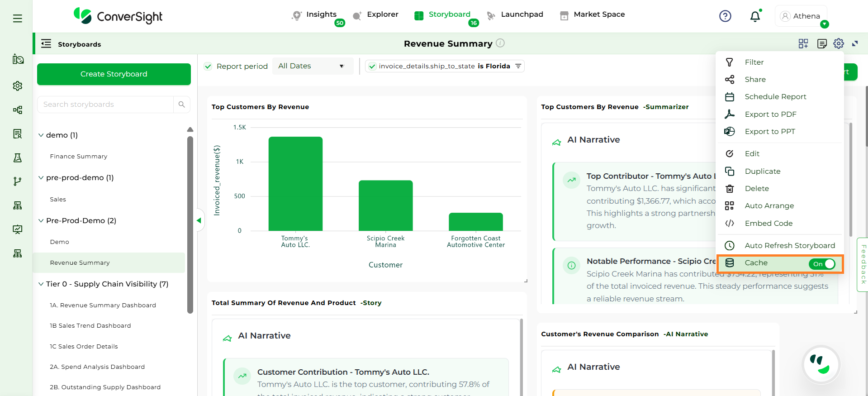Toggle the Cache switch off
The image size is (868, 396).
pyautogui.click(x=822, y=264)
